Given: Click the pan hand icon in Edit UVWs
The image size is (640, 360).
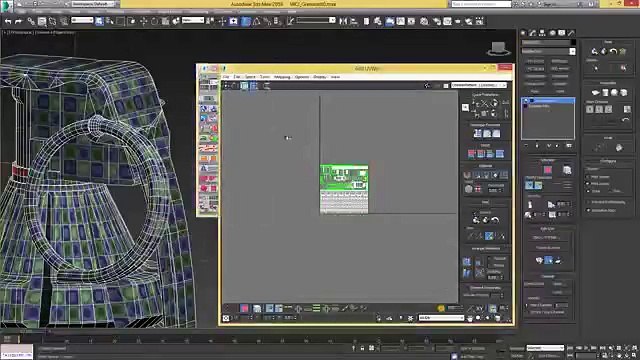Looking at the screenshot, I should click(470, 318).
